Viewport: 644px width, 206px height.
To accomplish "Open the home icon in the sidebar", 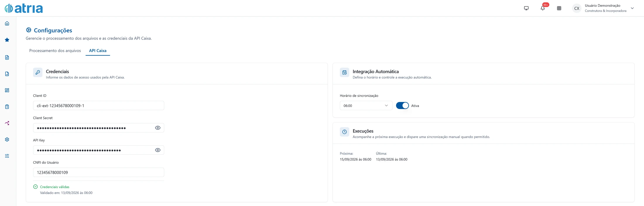I will tap(7, 23).
